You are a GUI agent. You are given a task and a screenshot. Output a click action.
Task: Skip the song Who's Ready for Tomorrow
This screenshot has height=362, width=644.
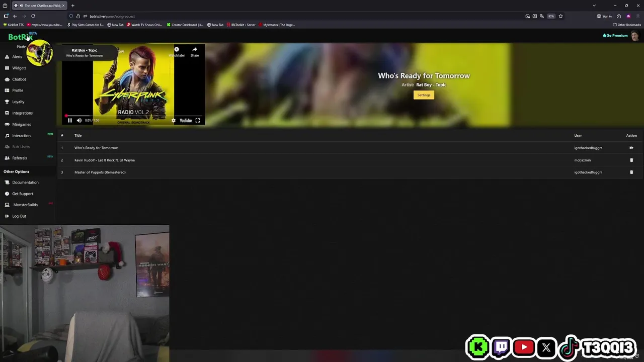[631, 148]
